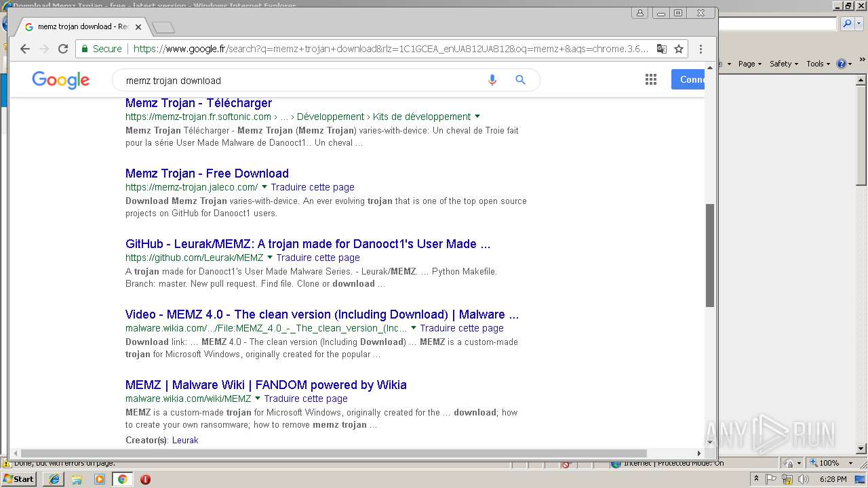Screen dimensions: 868x488
Task: Open MEMZ Malware Wiki FANDOM result
Action: click(266, 385)
